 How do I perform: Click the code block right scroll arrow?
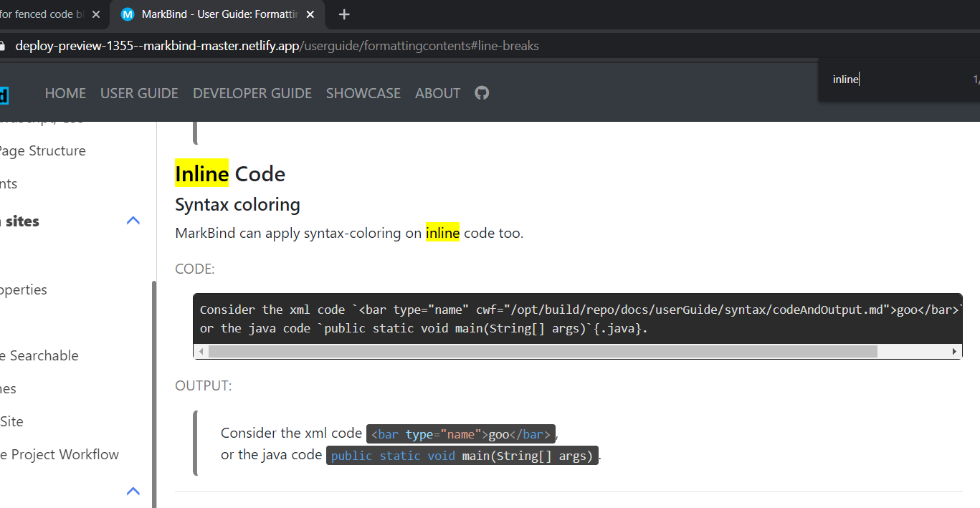tap(954, 351)
